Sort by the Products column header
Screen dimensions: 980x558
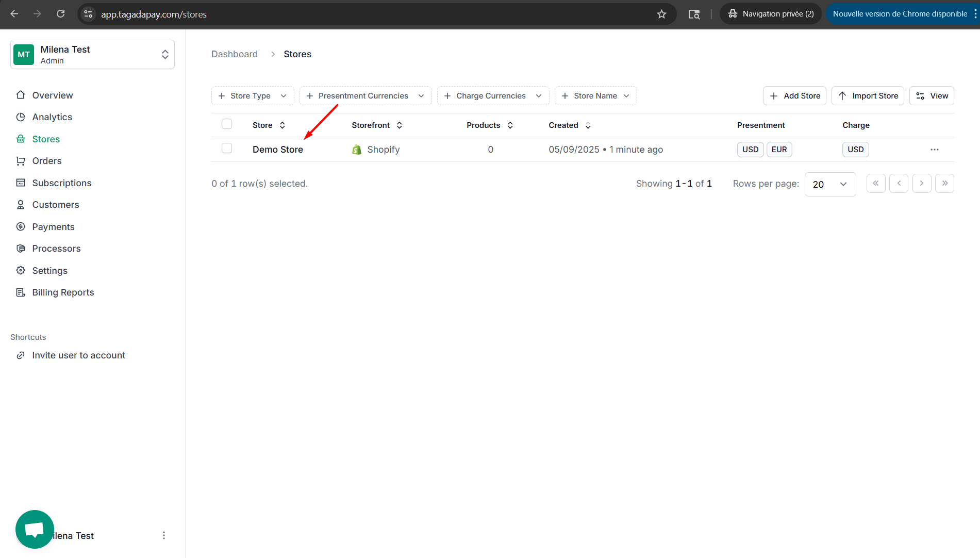(x=490, y=125)
